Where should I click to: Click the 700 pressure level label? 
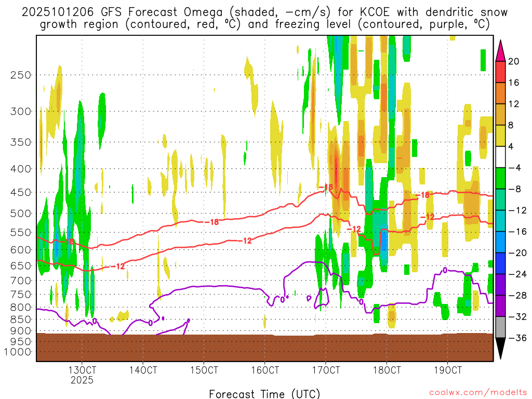click(21, 281)
